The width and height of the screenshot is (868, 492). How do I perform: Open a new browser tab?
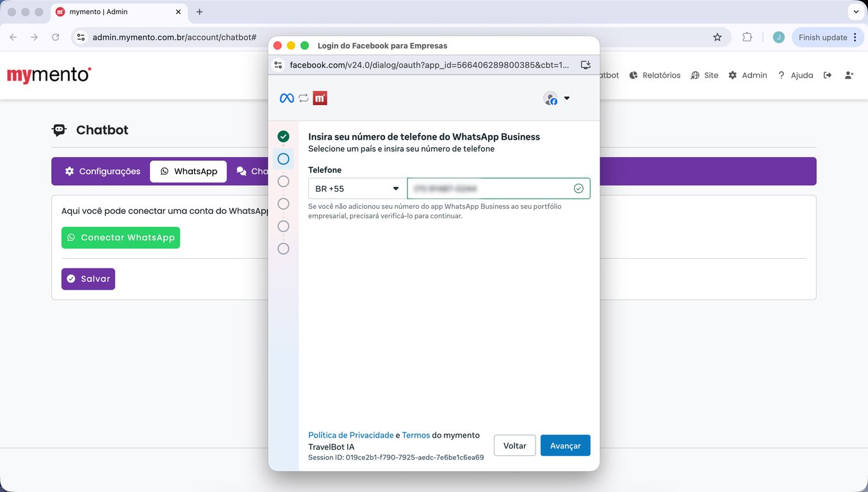(199, 12)
